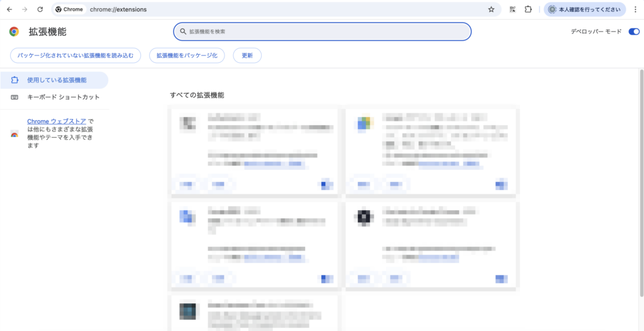This screenshot has width=644, height=331.
Task: Go back with the browser back arrow
Action: click(x=9, y=9)
